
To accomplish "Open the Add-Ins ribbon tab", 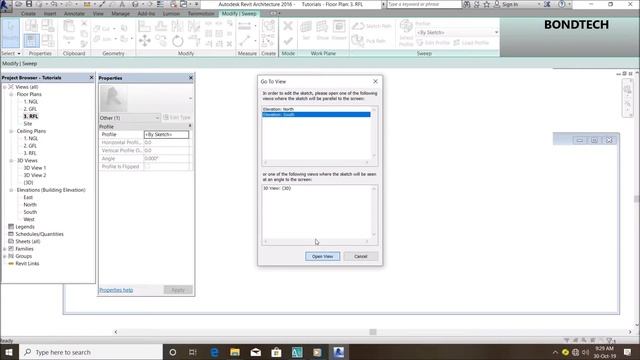I will coord(146,13).
